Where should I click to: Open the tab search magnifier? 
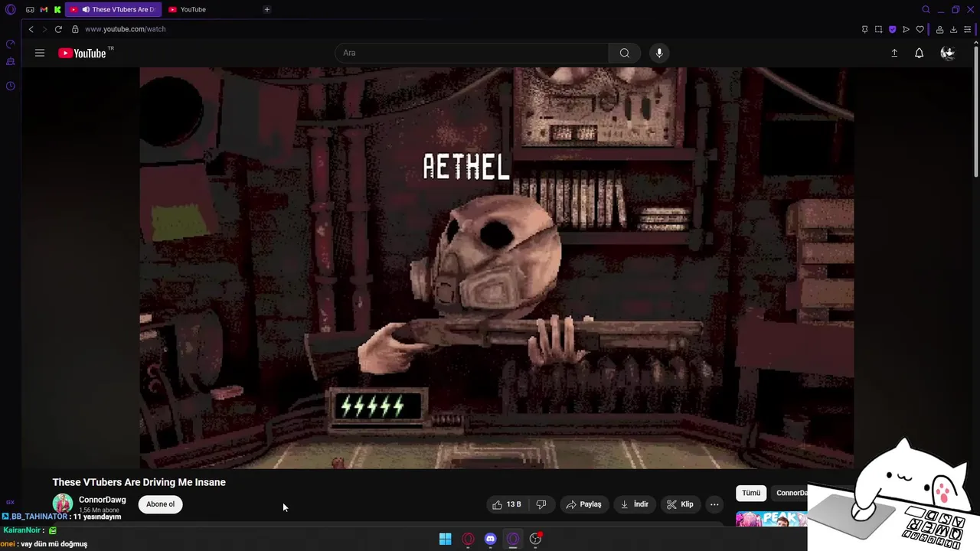coord(926,9)
